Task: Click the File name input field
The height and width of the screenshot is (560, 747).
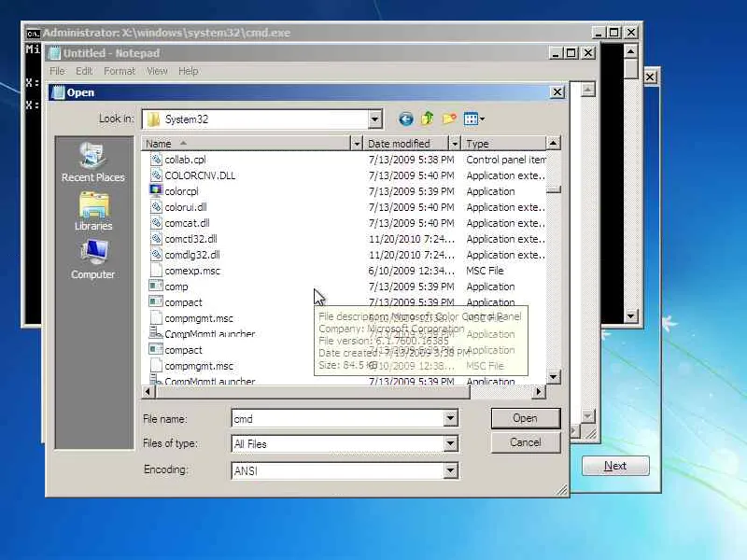Action: click(x=338, y=418)
